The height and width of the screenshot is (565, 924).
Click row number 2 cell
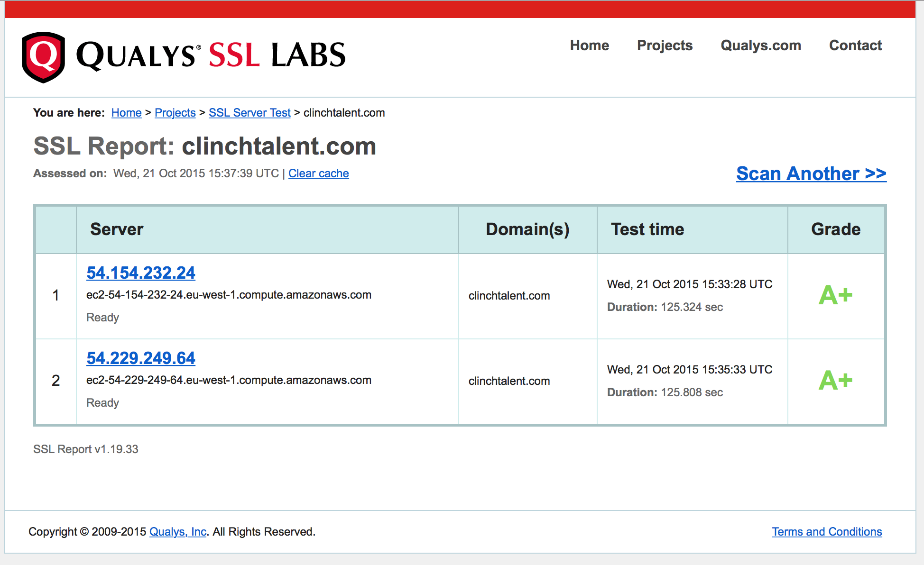point(56,381)
